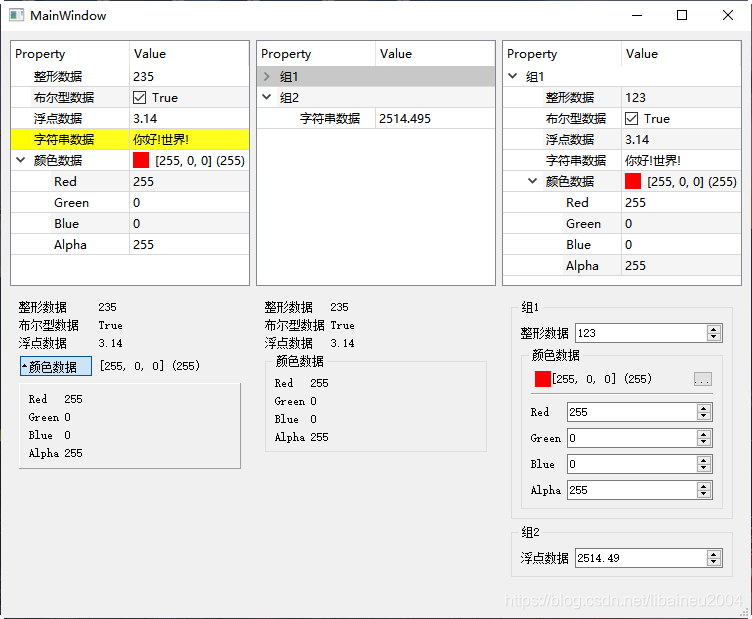Maximize the MainWindow window
This screenshot has height=619, width=752.
[682, 15]
